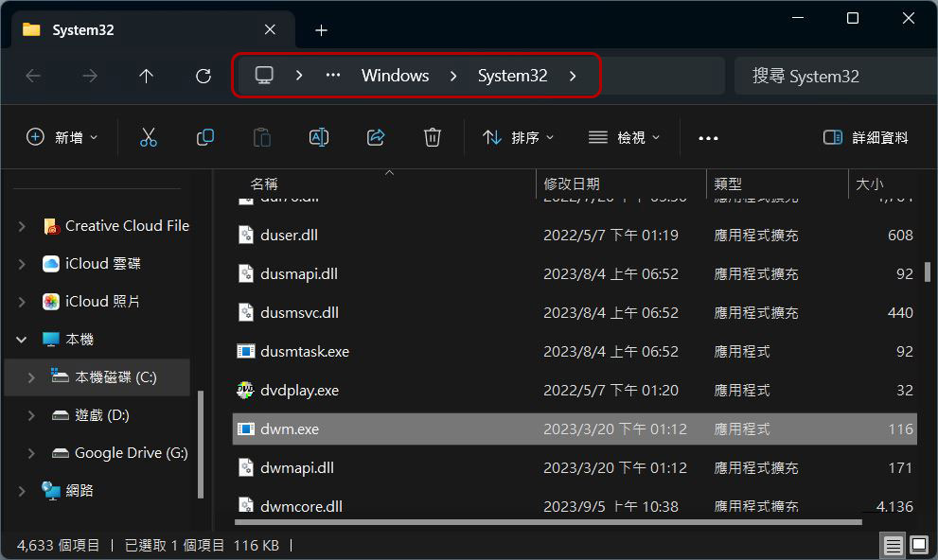Click System32 in the address breadcrumb
Image resolution: width=938 pixels, height=560 pixels.
pyautogui.click(x=512, y=76)
